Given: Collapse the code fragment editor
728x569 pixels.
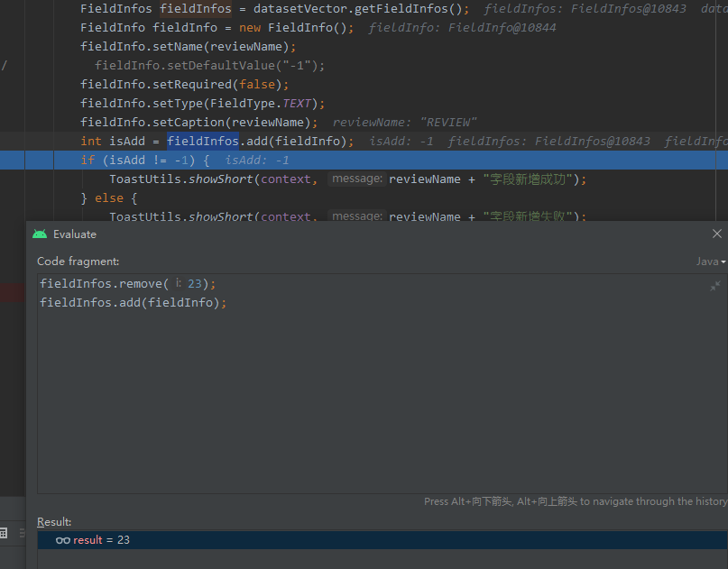Looking at the screenshot, I should click(715, 286).
